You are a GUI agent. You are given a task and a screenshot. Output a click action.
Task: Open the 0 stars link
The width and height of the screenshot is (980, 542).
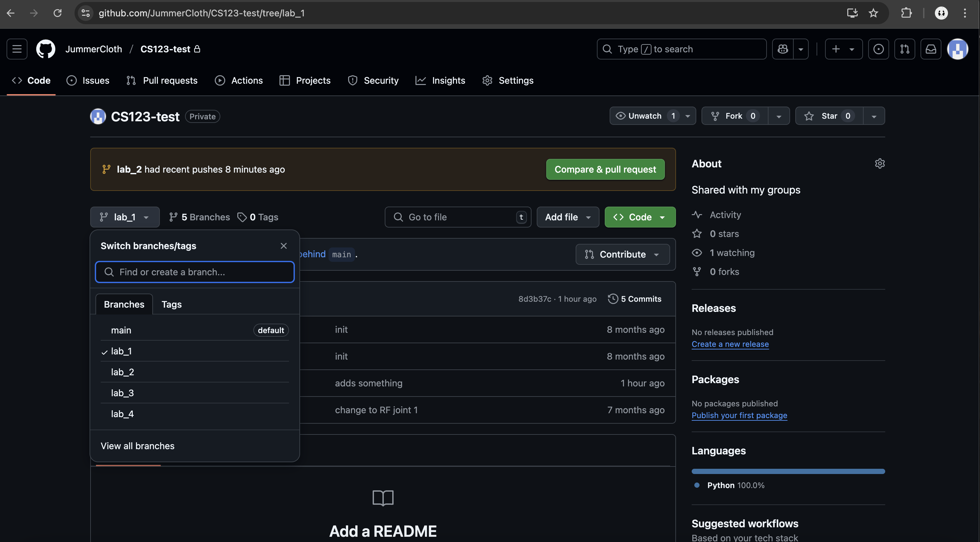[x=715, y=233]
